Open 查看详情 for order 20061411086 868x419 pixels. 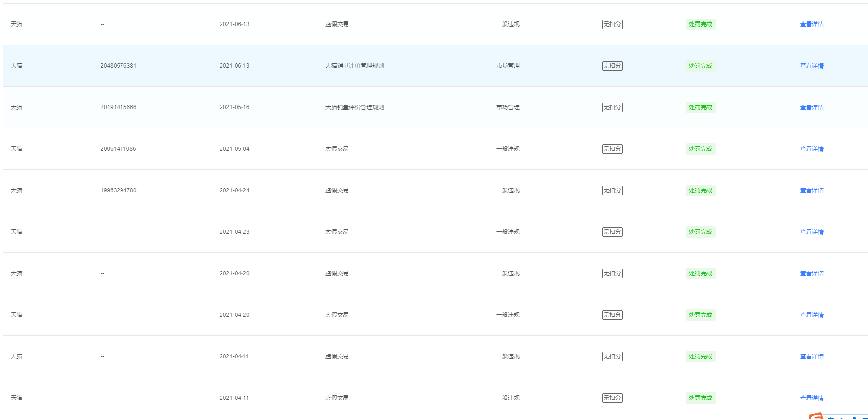coord(811,149)
